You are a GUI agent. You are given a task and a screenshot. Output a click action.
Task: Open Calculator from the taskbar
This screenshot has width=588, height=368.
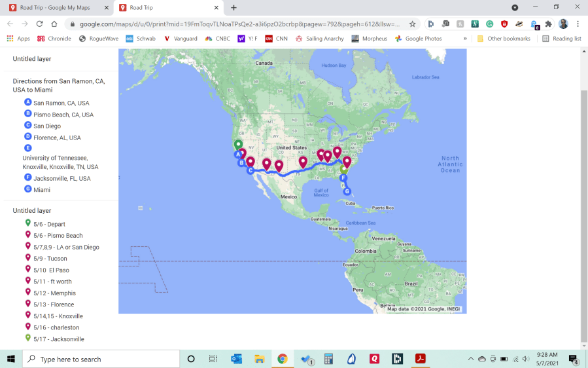328,359
